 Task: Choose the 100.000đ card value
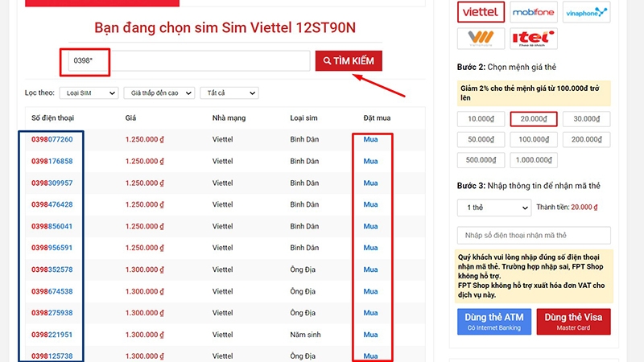(534, 139)
